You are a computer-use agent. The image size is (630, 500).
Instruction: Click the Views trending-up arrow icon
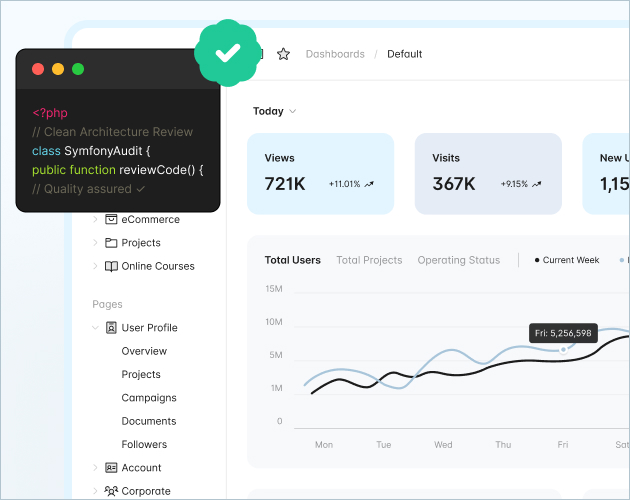click(369, 184)
